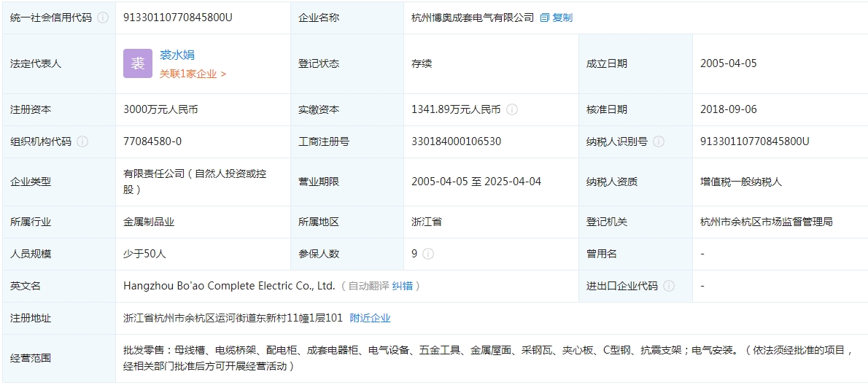Screen dimensions: 868x385
Task: Open the 附近企业 nearby companies link
Action: coord(370,318)
